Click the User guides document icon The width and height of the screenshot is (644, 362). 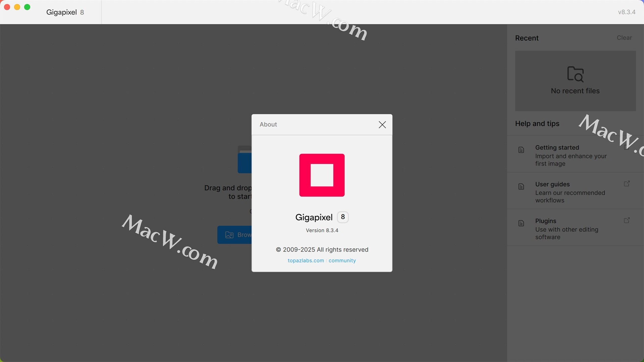[x=521, y=187]
